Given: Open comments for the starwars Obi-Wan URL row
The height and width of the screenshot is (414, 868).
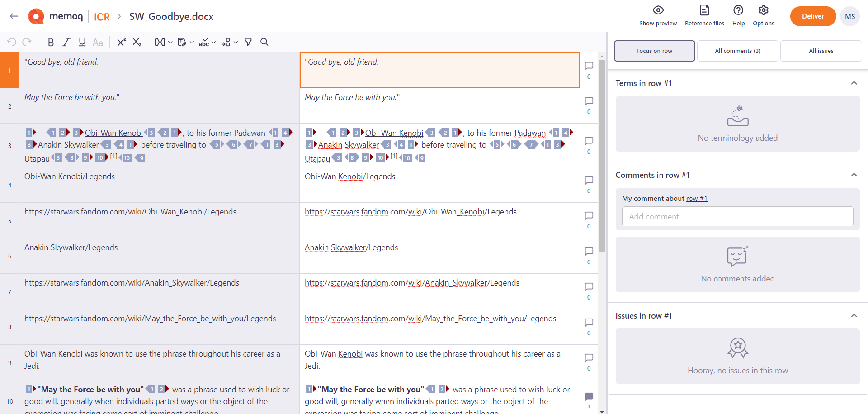Looking at the screenshot, I should (589, 216).
